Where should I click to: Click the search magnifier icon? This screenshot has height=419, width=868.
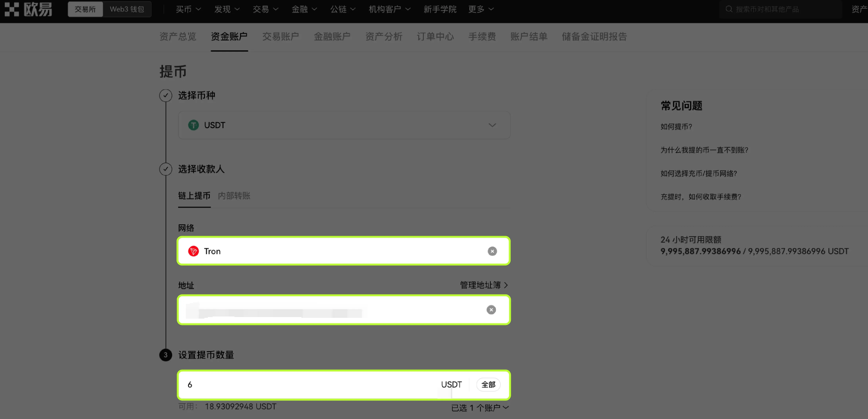coord(729,9)
